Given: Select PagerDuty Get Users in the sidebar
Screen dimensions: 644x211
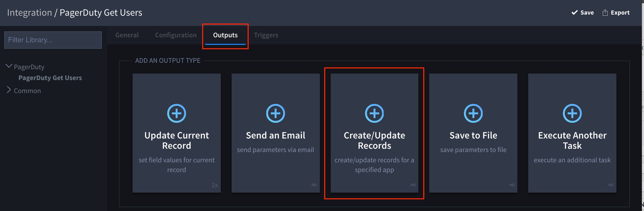Looking at the screenshot, I should click(x=50, y=78).
